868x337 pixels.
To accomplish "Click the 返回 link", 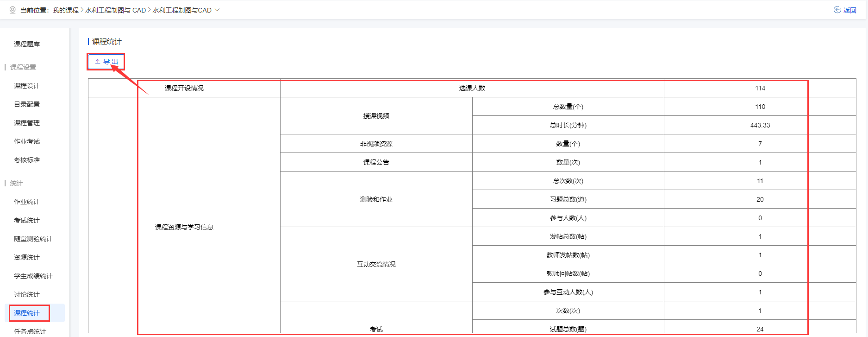I will pyautogui.click(x=850, y=10).
